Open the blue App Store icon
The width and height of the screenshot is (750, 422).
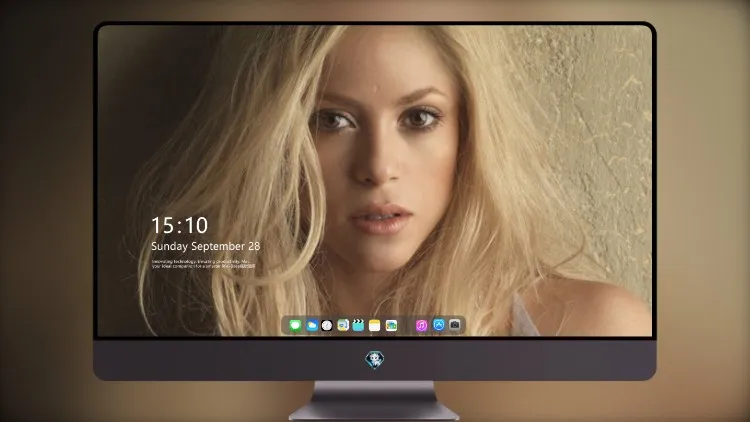[x=438, y=325]
